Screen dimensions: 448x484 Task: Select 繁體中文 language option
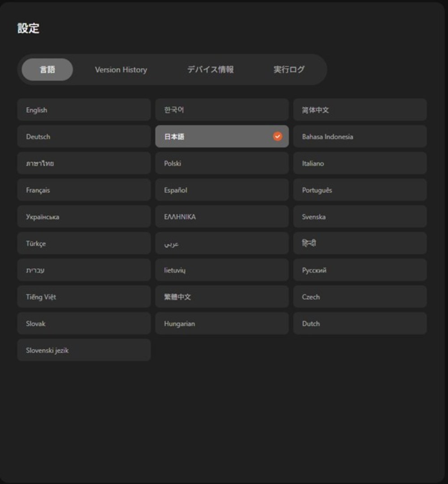[222, 297]
